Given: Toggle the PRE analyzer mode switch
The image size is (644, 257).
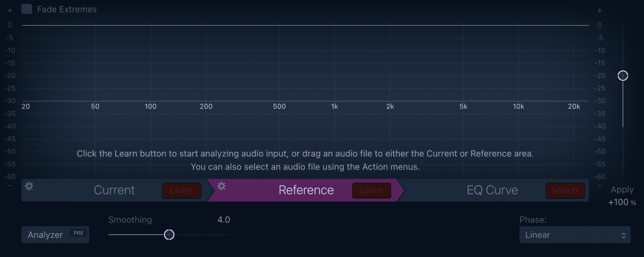Looking at the screenshot, I should coord(78,233).
